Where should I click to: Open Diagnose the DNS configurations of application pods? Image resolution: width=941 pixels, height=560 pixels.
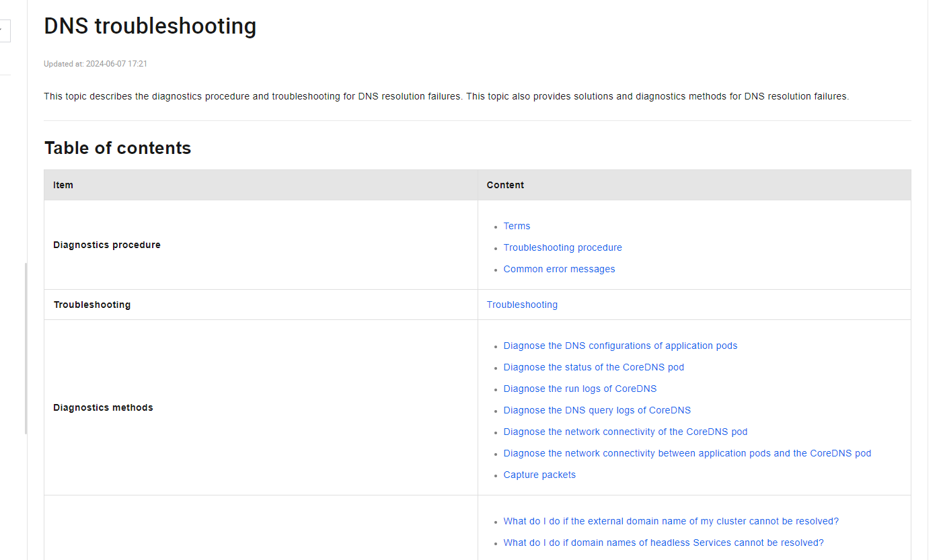(620, 346)
